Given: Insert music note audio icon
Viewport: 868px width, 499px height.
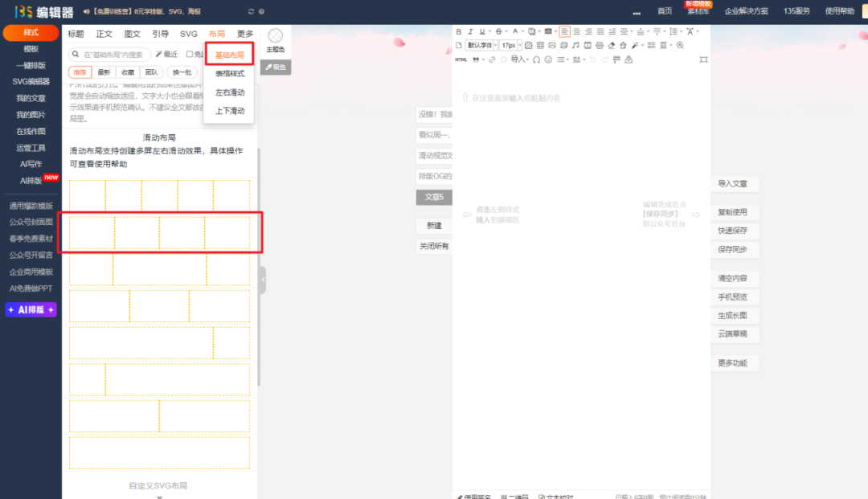Looking at the screenshot, I should [575, 45].
